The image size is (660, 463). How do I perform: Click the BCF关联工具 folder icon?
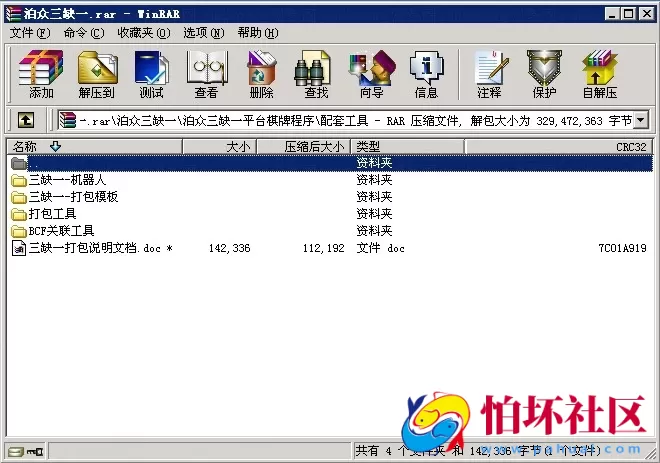(19, 231)
